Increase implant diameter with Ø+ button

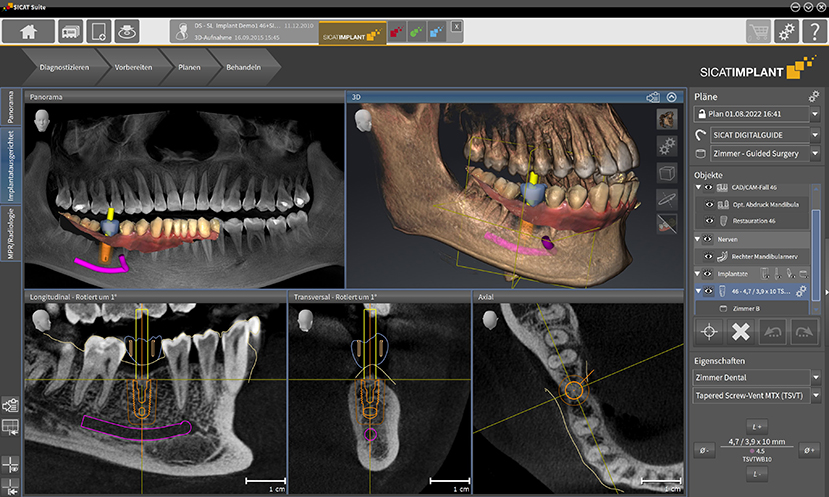[x=809, y=450]
